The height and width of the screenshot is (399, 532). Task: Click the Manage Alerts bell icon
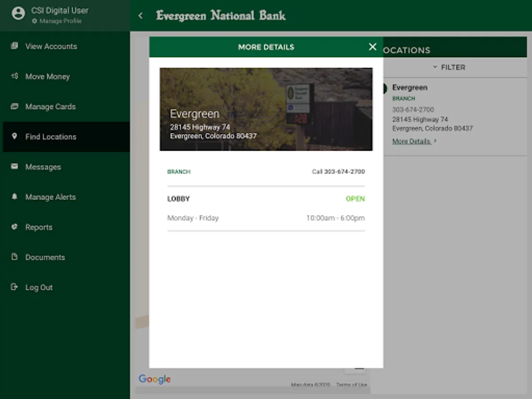click(15, 196)
